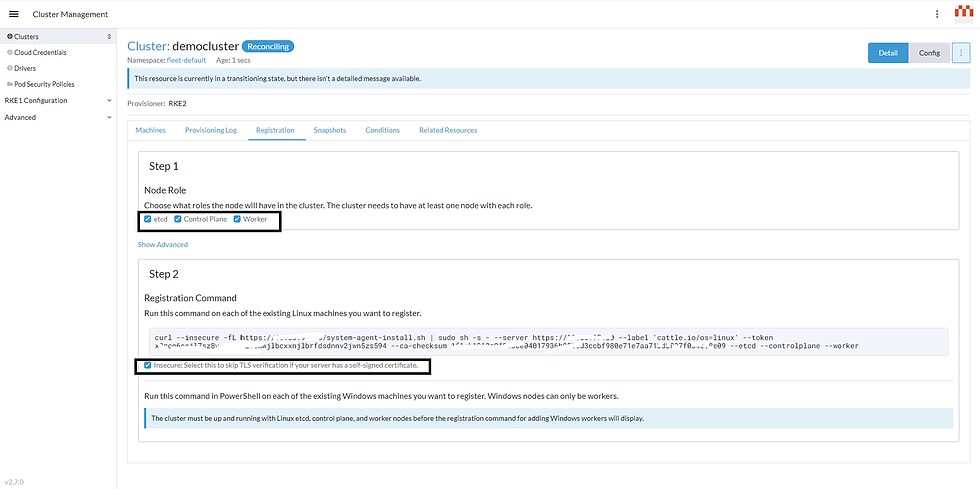Click the Registration Command heading
This screenshot has width=980, height=489.
(x=190, y=298)
